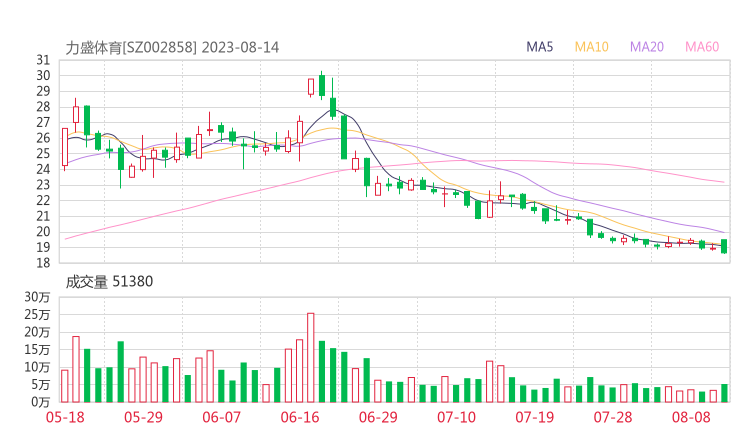Screen dimensions: 740x440
Task: Click the 25 price axis label
Action: (x=43, y=153)
